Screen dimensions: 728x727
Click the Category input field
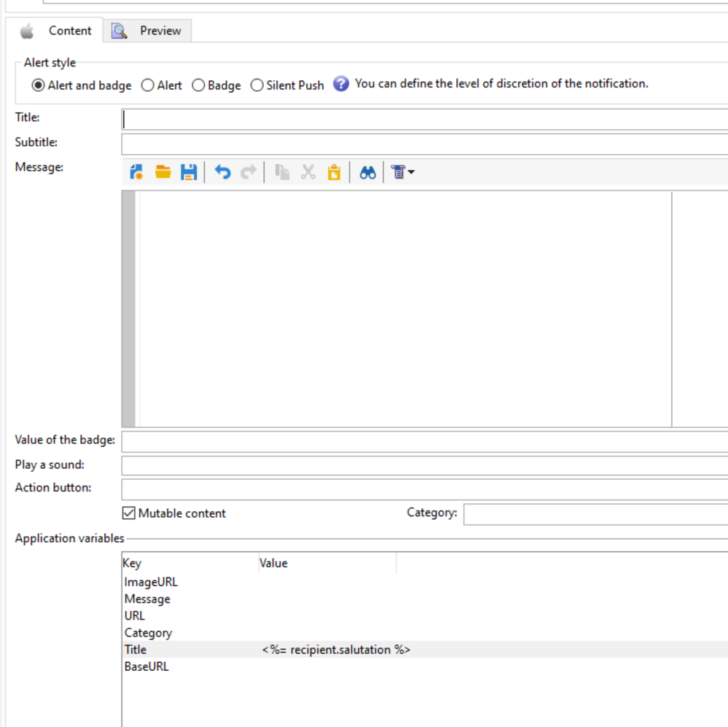(x=595, y=514)
